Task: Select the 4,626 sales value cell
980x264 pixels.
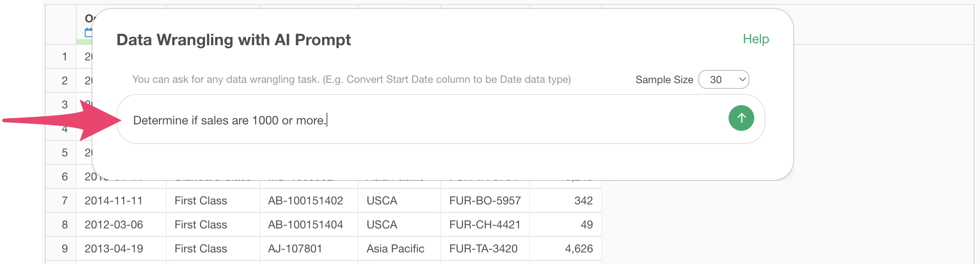Action: (578, 249)
